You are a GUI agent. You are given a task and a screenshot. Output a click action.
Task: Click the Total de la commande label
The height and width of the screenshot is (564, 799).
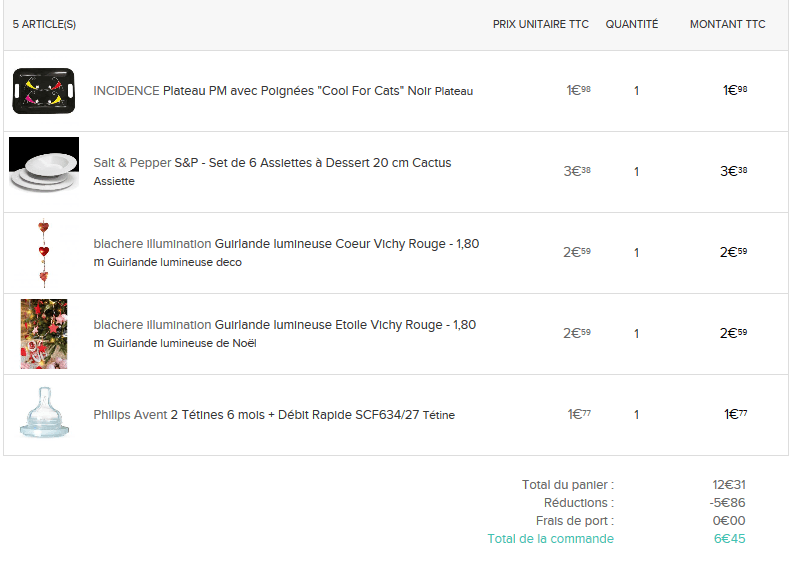coord(550,539)
